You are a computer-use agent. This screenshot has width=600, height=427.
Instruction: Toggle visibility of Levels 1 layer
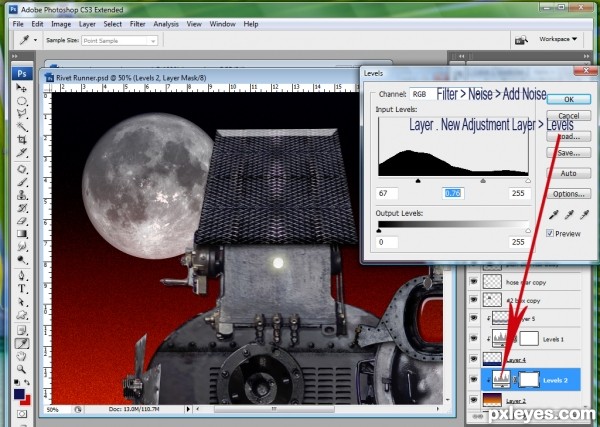[474, 339]
